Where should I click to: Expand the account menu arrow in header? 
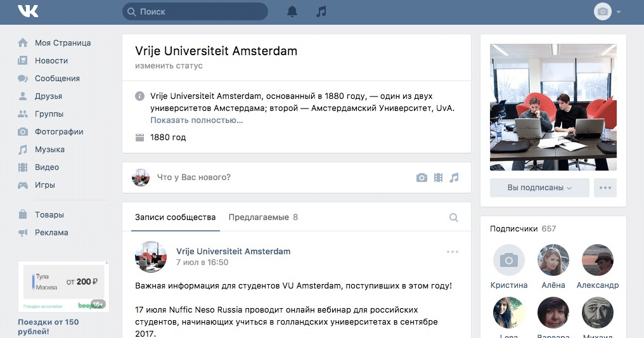(x=619, y=12)
